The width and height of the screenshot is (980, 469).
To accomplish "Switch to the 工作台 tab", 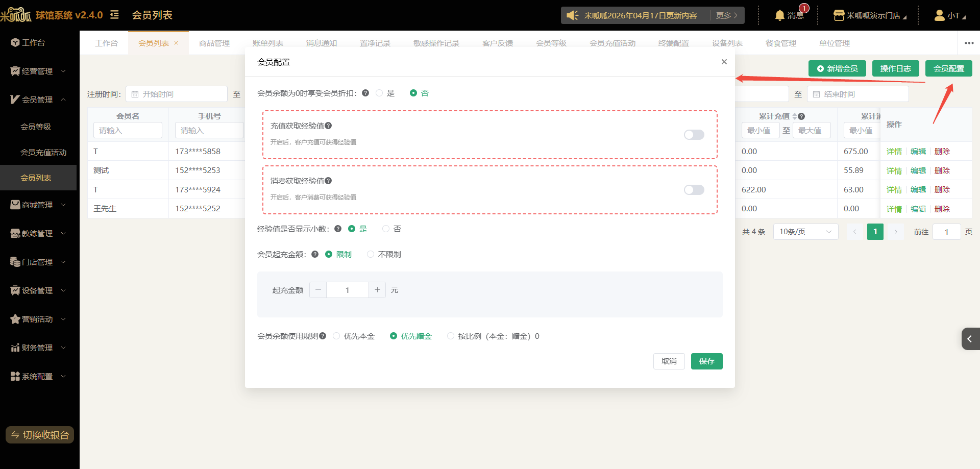I will point(106,43).
